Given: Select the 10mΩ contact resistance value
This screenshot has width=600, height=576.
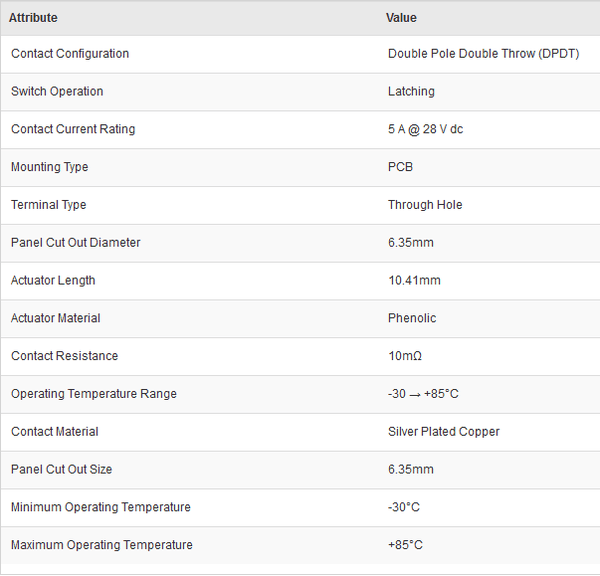Looking at the screenshot, I should [407, 356].
